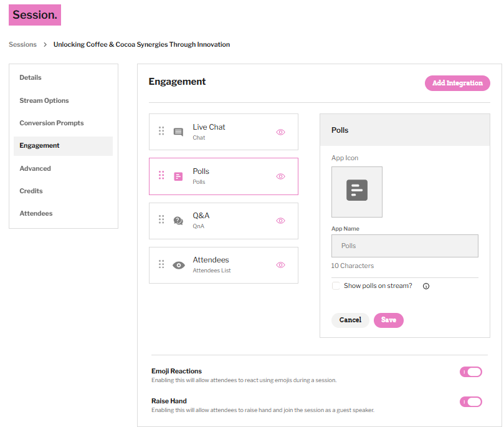
Task: Open the Advanced section
Action: click(x=35, y=168)
